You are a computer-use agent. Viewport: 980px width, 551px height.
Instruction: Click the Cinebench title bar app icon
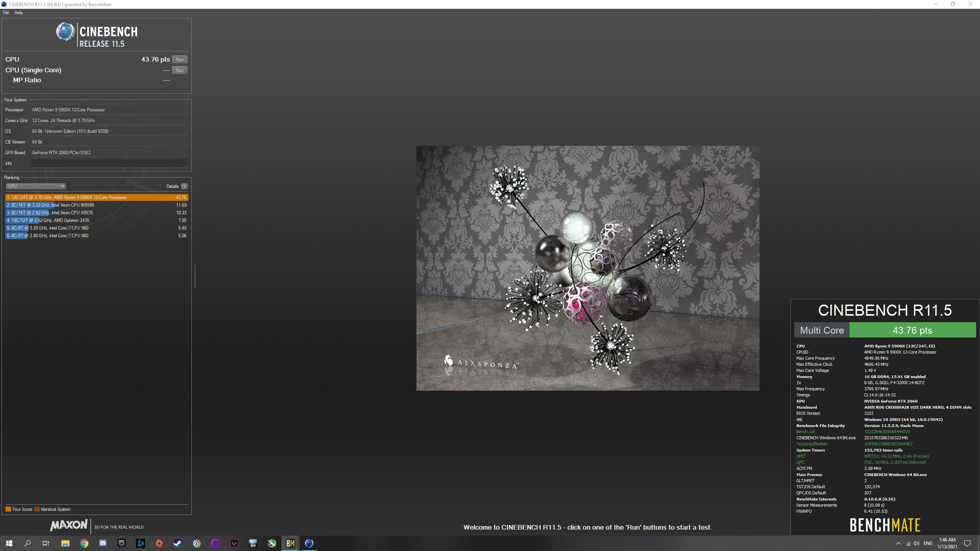pos(4,4)
